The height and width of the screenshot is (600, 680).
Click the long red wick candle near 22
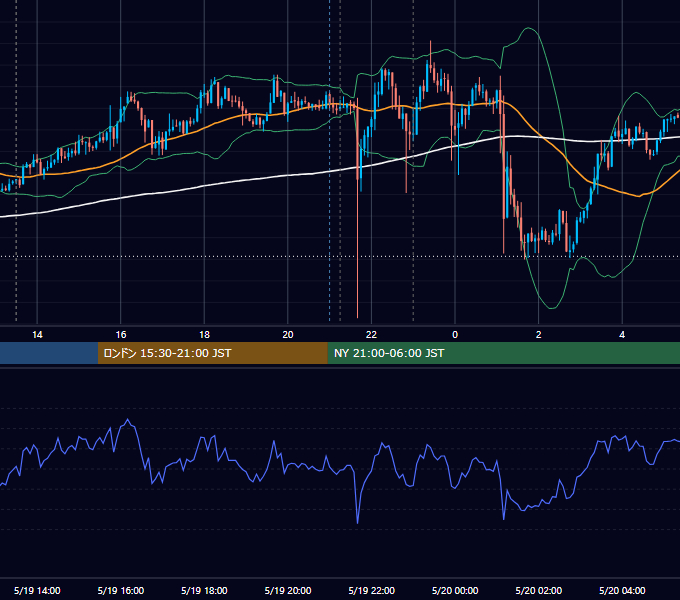click(358, 208)
